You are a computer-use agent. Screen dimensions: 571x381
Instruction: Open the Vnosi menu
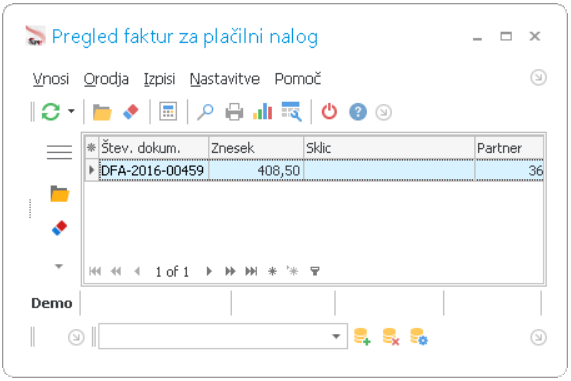pyautogui.click(x=51, y=79)
